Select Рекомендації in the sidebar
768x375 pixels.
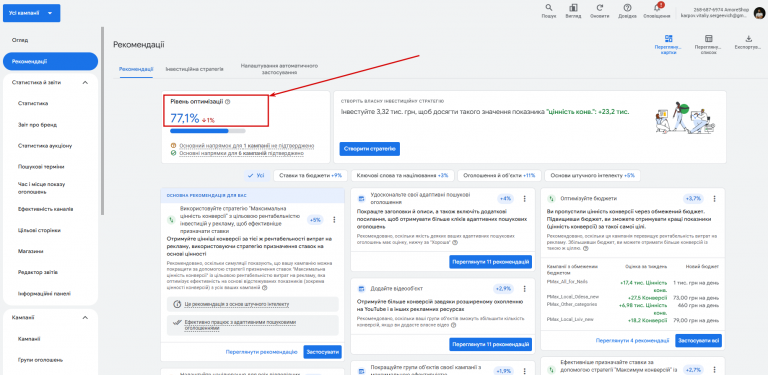pyautogui.click(x=50, y=62)
